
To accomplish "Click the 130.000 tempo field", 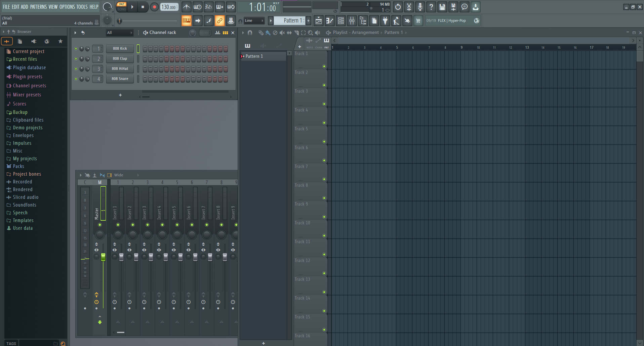I will 169,7.
